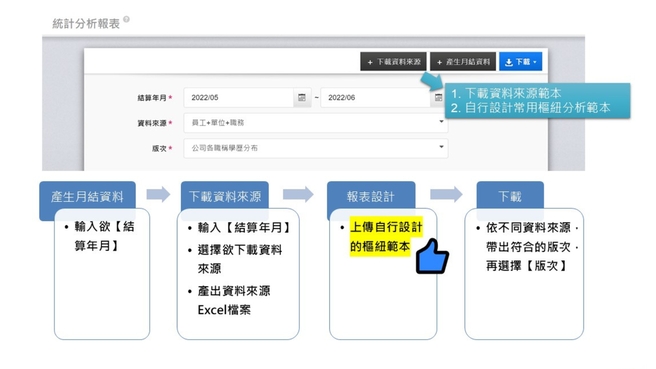Expand the 資料來源 dropdown
Screen dimensions: 656x369
coord(316,123)
